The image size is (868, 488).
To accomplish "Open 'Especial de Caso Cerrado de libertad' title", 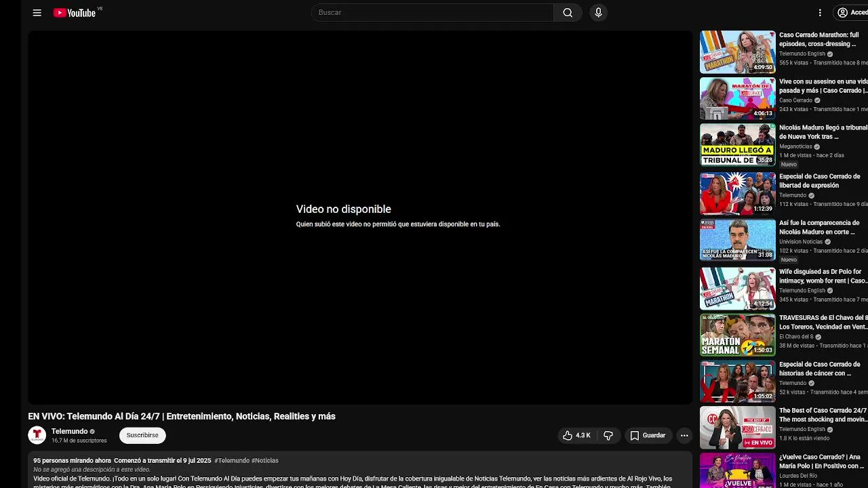I will tap(820, 181).
